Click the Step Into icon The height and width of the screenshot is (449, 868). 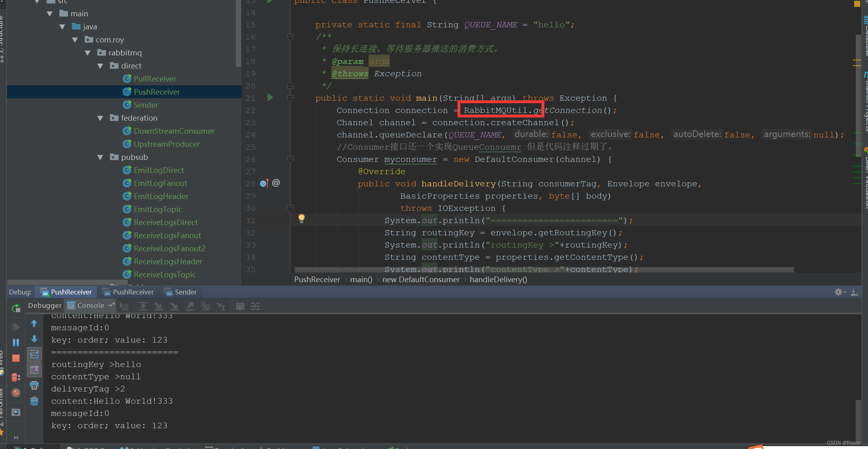158,306
